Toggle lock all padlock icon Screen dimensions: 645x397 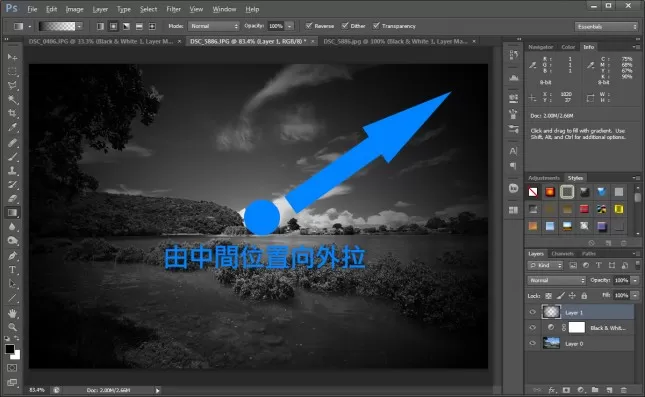584,296
